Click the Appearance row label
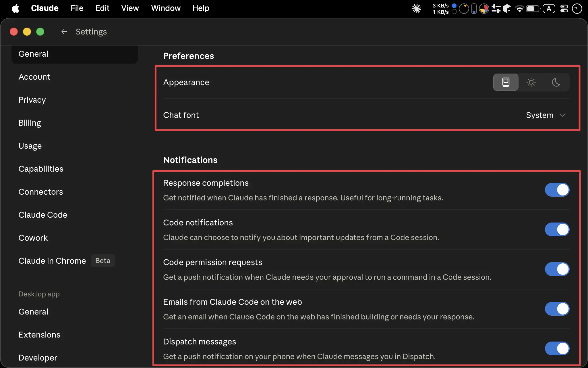This screenshot has width=588, height=368. point(186,82)
